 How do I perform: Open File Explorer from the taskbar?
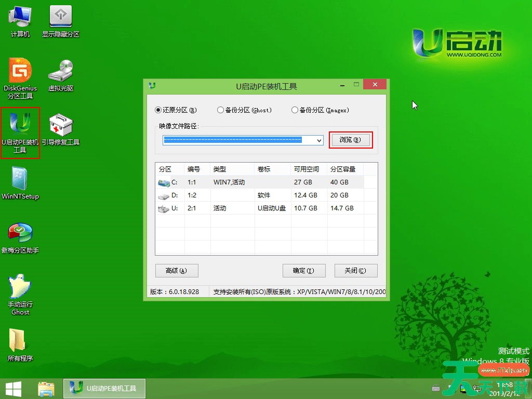click(46, 388)
